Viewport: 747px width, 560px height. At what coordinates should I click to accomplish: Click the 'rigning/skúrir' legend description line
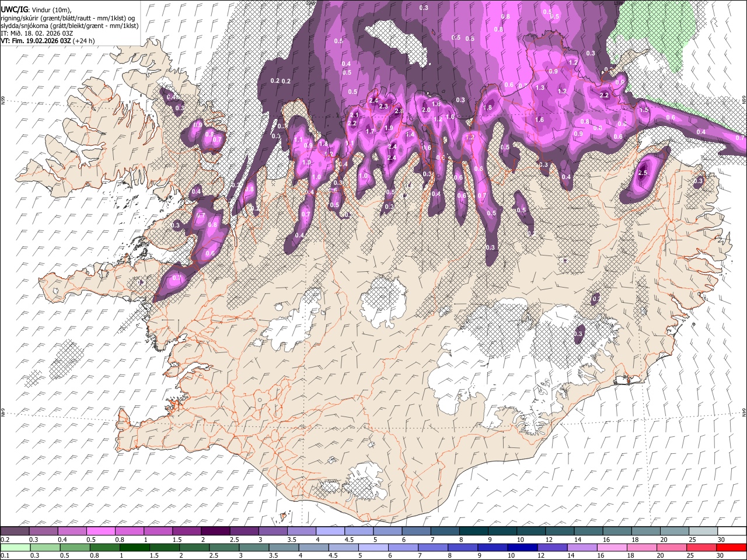click(x=68, y=18)
